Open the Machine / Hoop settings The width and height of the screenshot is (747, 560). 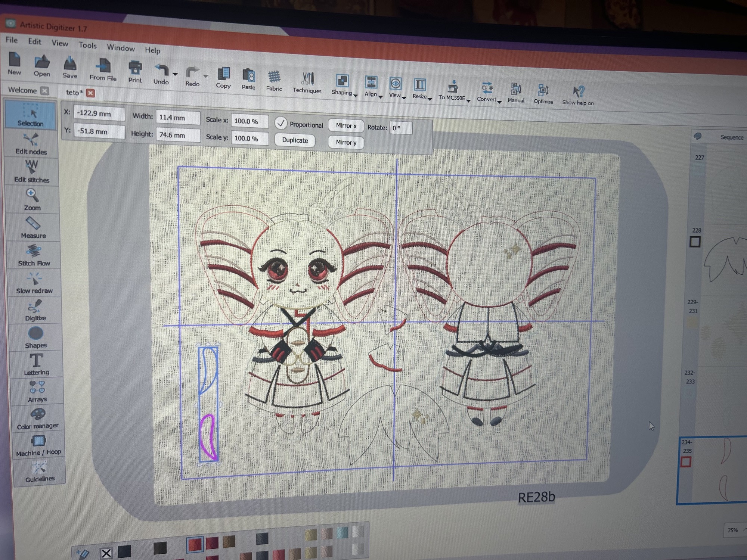(38, 445)
